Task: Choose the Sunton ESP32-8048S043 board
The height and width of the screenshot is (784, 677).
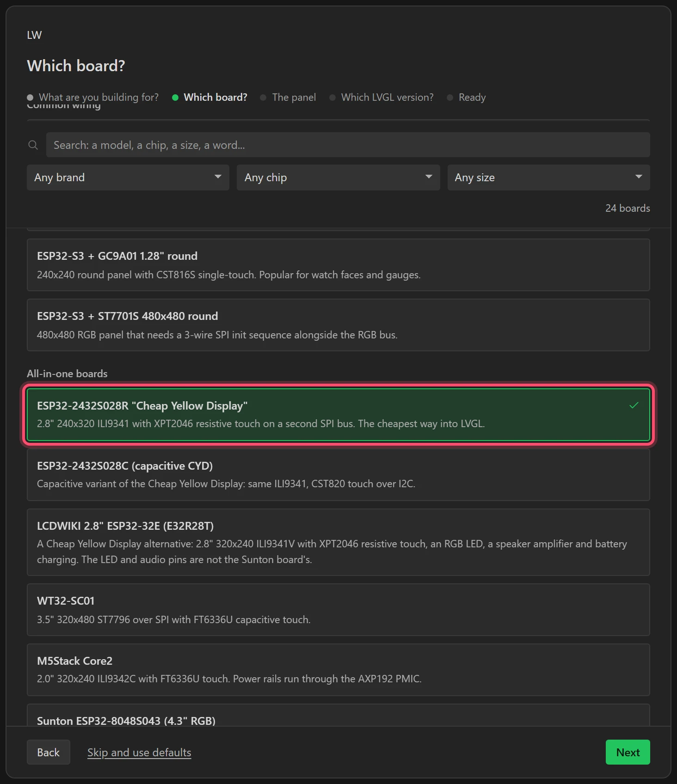Action: 338,715
